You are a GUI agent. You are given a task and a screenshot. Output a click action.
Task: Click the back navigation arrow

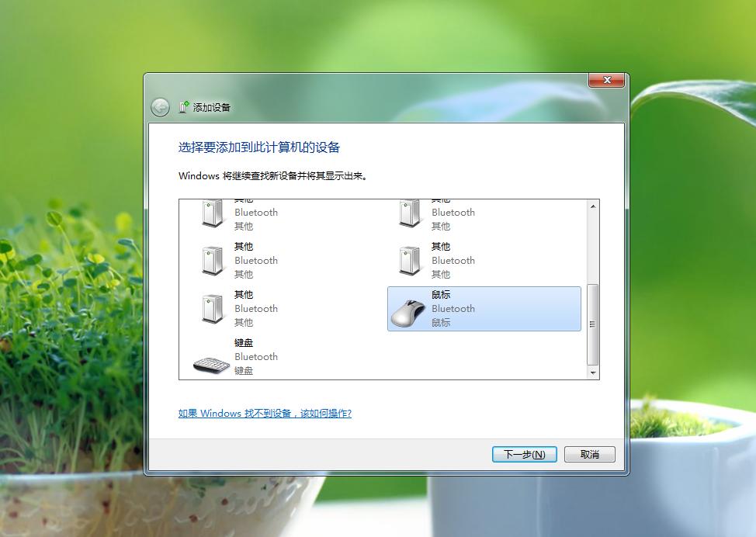(x=159, y=107)
